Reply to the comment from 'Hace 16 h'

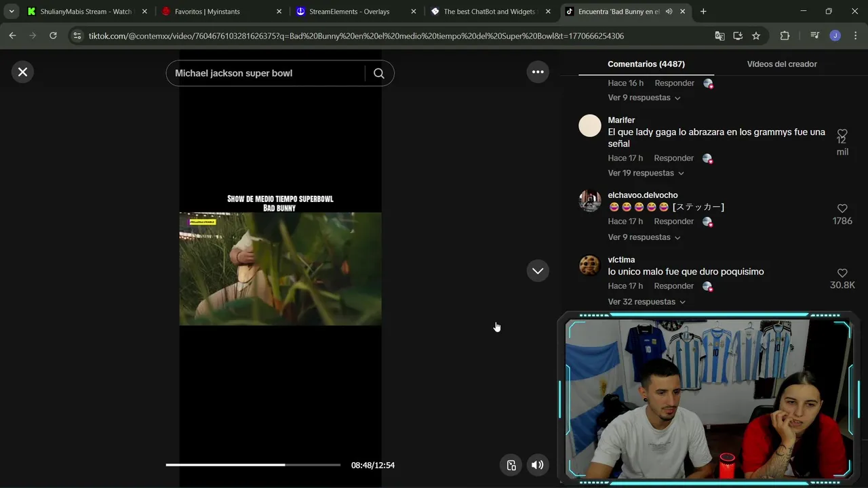coord(674,83)
